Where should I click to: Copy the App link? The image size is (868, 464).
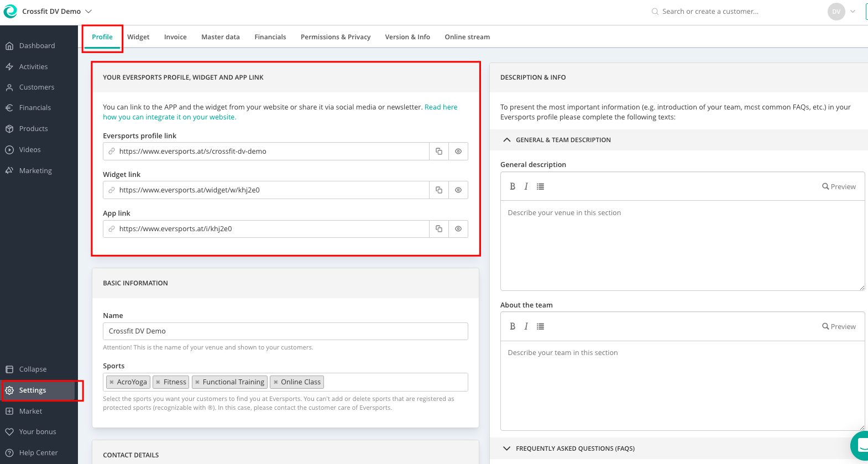439,229
